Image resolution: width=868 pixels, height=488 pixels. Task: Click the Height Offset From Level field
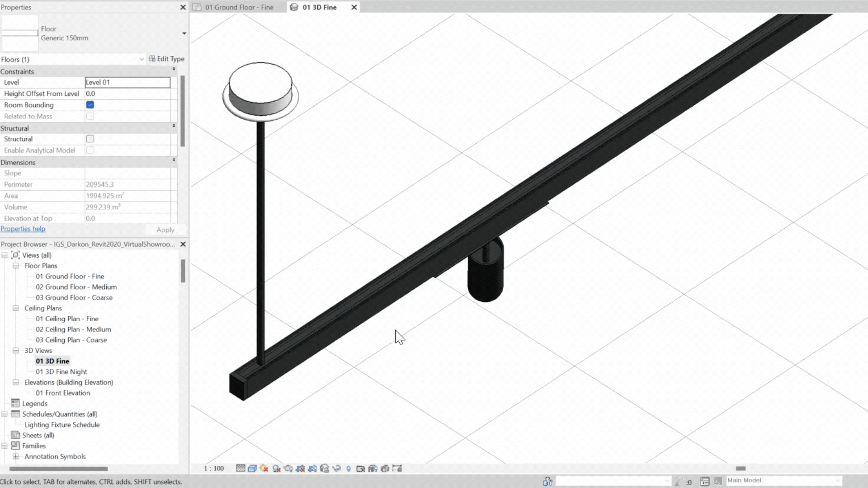127,94
